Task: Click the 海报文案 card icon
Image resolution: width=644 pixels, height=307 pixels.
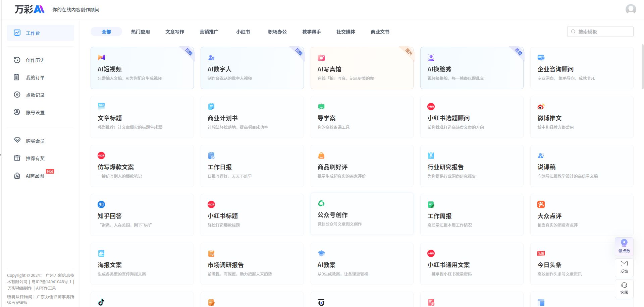Action: [x=101, y=253]
